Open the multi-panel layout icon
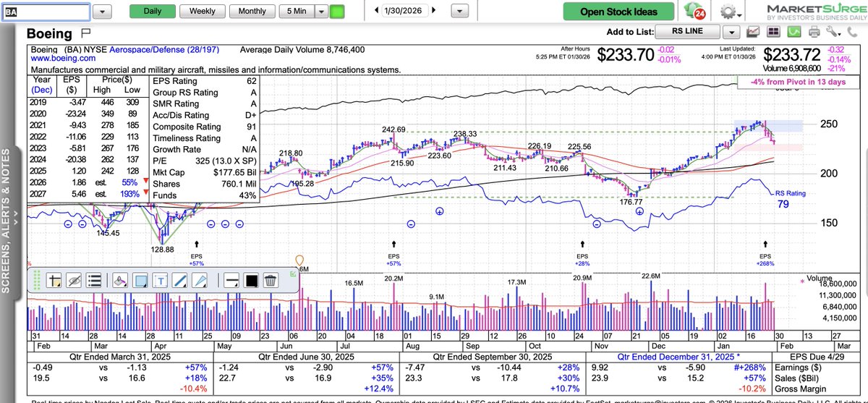The image size is (868, 403). [774, 32]
